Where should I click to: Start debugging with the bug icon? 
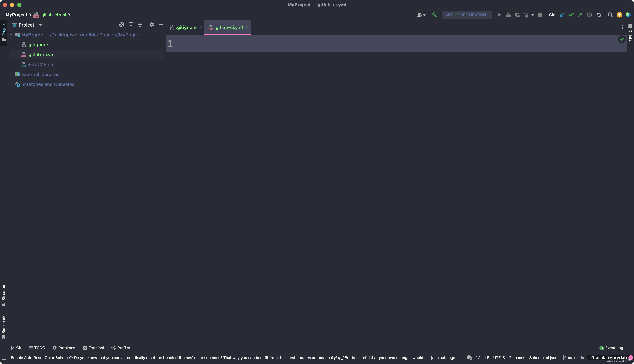[x=508, y=15]
